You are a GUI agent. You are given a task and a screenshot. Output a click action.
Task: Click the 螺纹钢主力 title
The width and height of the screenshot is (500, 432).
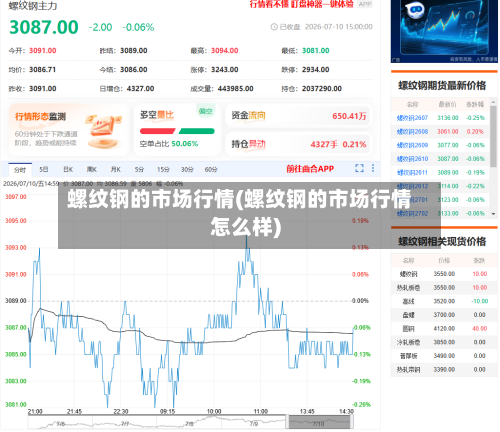tap(33, 6)
